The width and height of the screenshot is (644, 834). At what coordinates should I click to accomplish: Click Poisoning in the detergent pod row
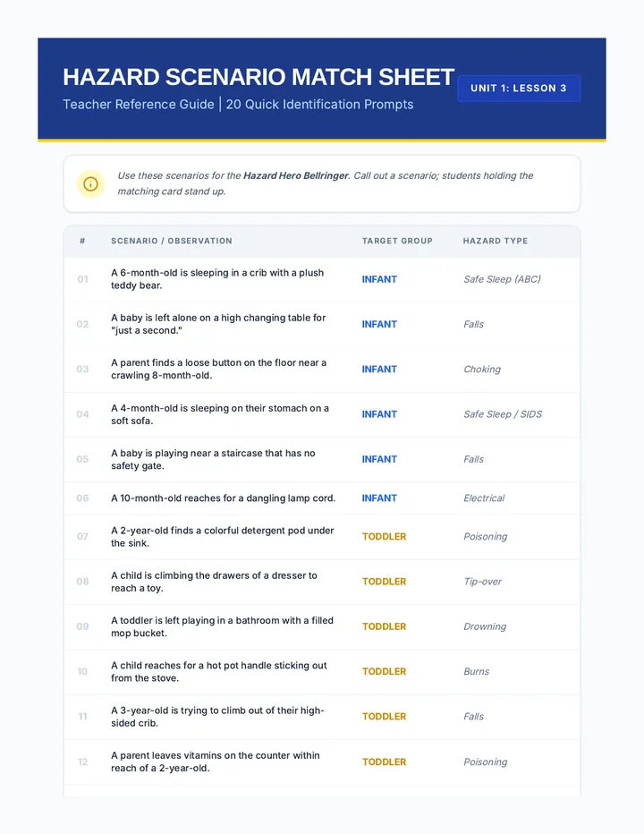click(485, 537)
